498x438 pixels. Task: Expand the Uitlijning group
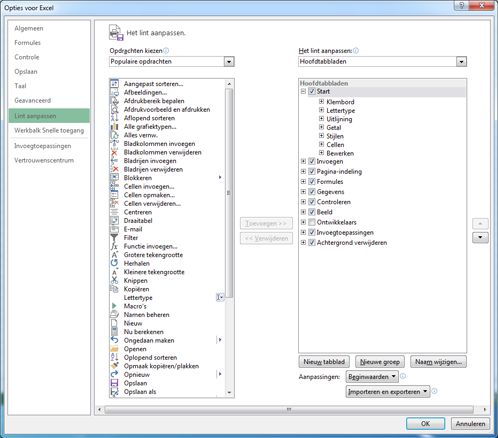(x=321, y=119)
